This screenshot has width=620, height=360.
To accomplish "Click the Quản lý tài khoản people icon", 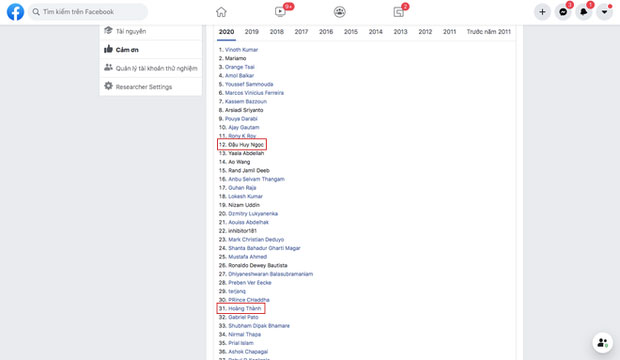I will click(108, 68).
